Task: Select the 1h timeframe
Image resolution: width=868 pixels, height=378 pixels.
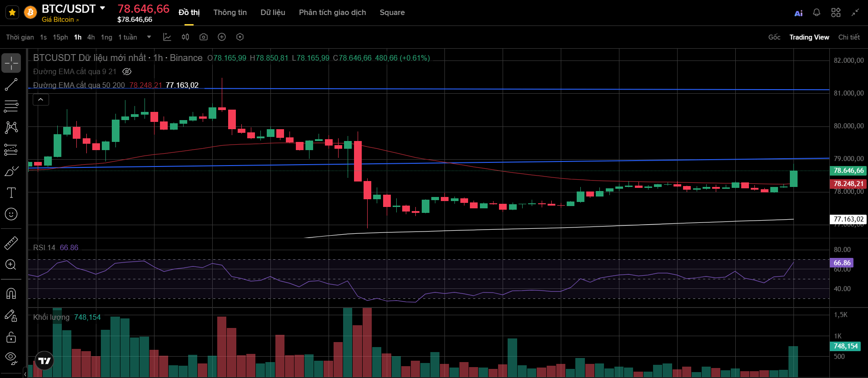Action: point(78,37)
